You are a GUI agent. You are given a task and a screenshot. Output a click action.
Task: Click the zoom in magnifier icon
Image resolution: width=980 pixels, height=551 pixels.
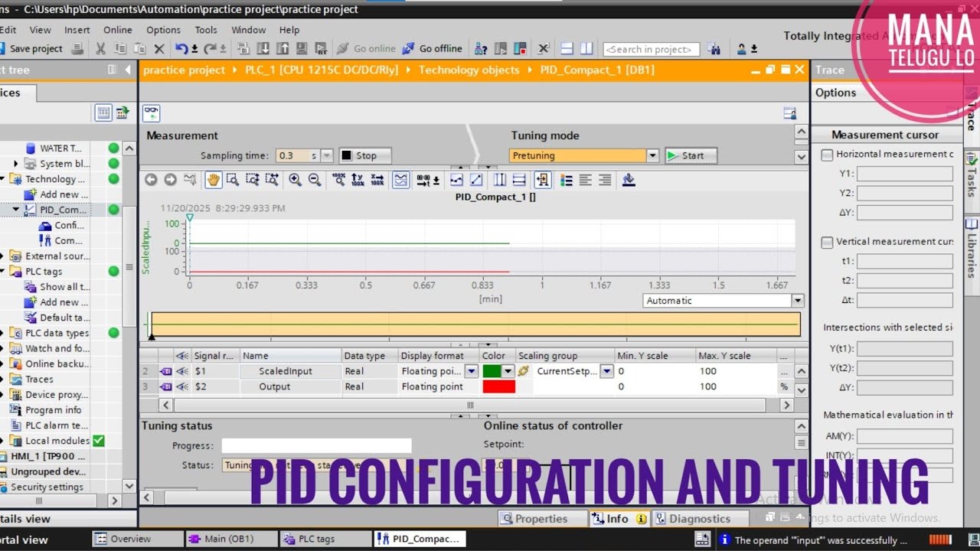[295, 180]
